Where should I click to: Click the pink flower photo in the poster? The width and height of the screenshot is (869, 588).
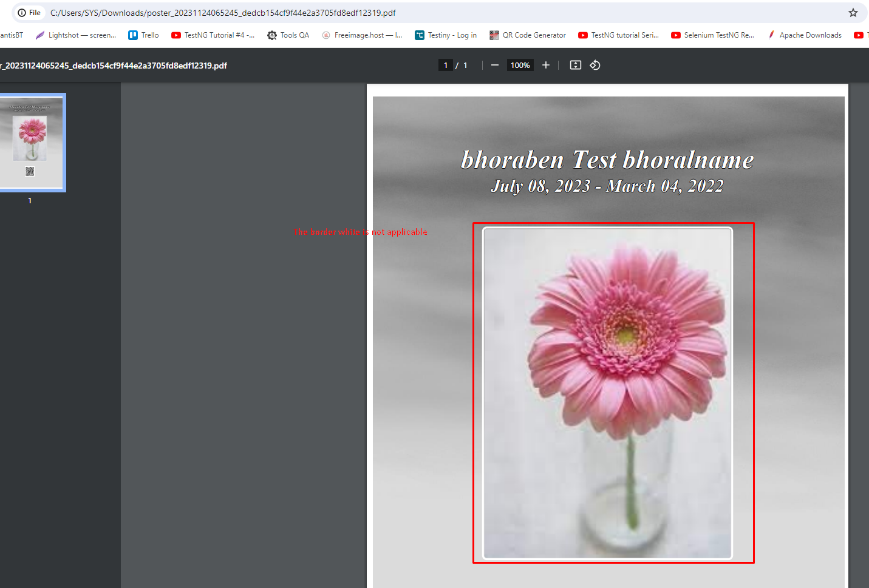(x=608, y=393)
